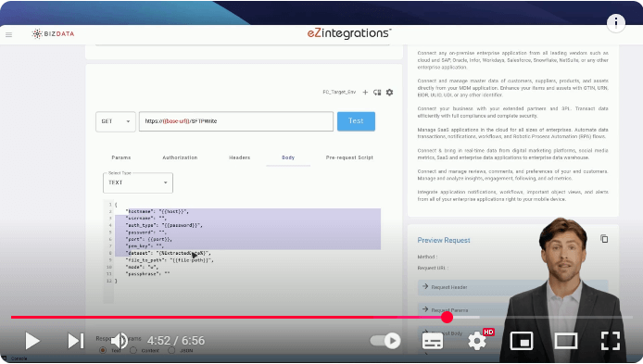The height and width of the screenshot is (364, 643).
Task: Open the Select Type TEXT dropdown
Action: point(138,182)
